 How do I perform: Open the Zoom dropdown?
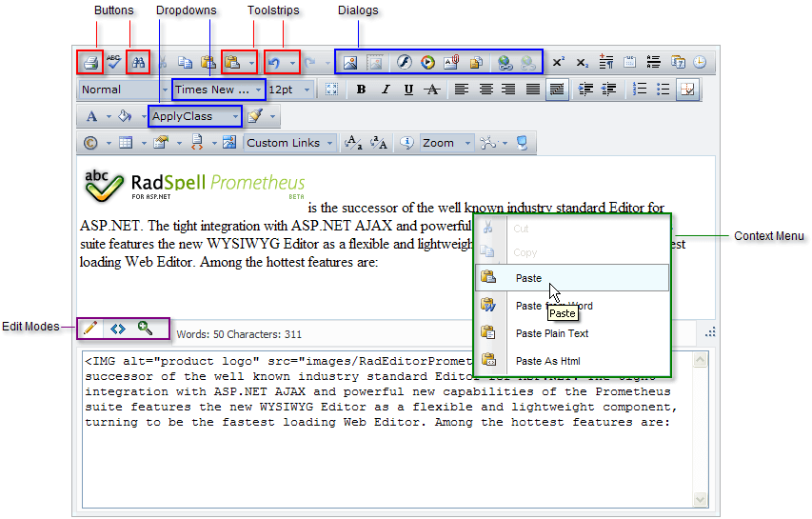pyautogui.click(x=446, y=143)
